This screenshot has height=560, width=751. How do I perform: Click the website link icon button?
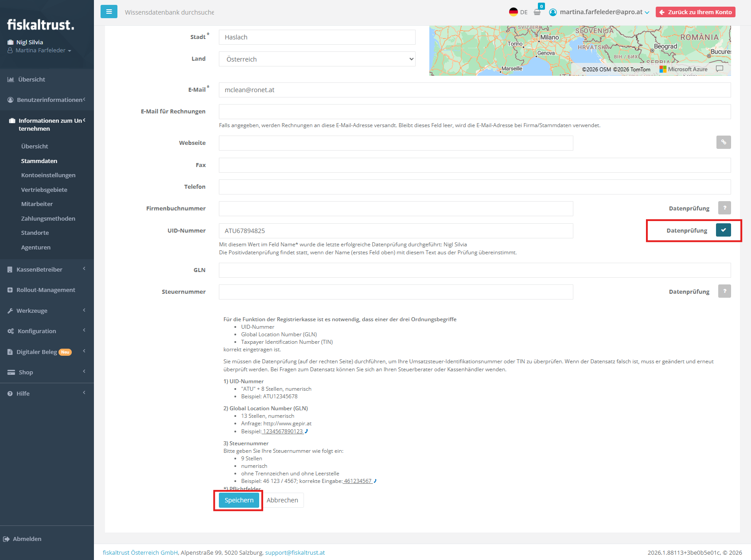coord(723,142)
